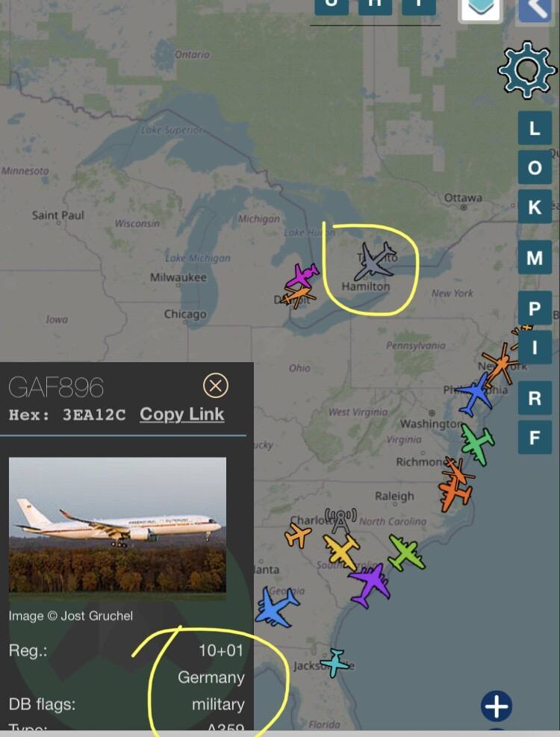Click the R sidebar button
This screenshot has width=560, height=737.
[535, 398]
